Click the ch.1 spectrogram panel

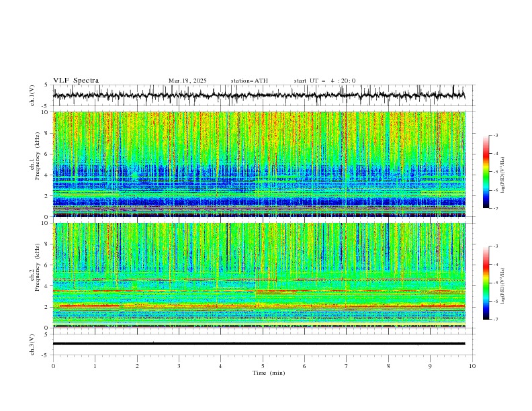tap(259, 164)
